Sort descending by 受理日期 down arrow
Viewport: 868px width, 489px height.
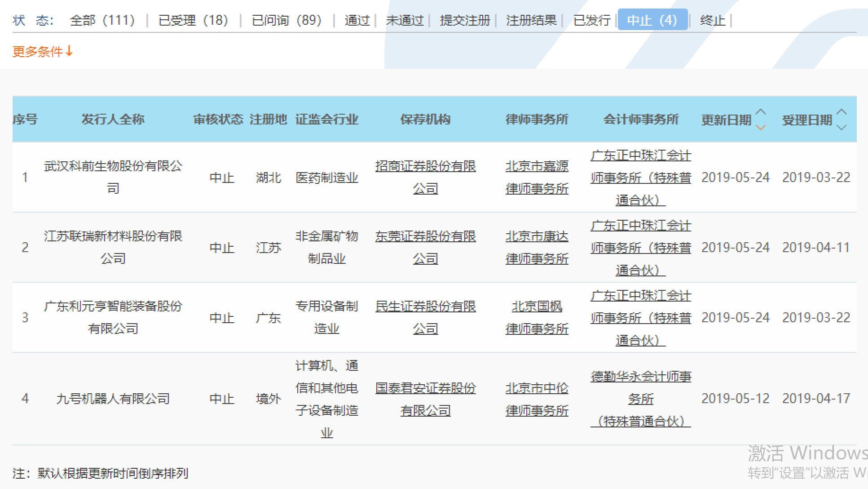coord(842,128)
